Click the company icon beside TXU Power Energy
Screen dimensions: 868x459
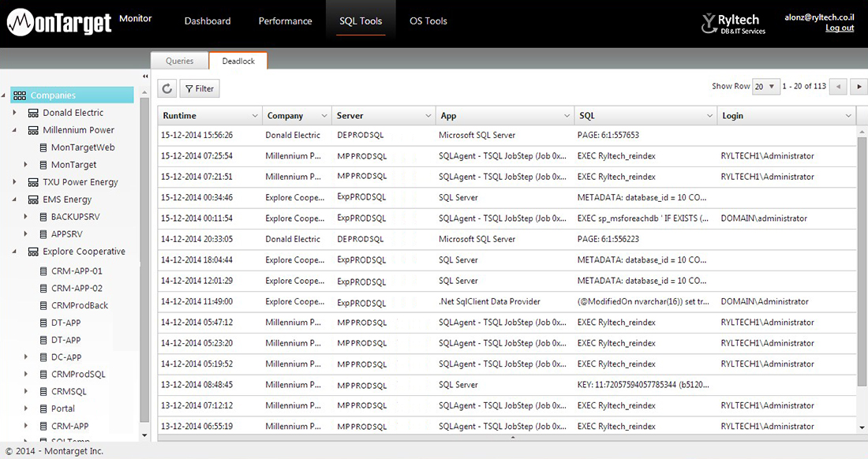[x=33, y=182]
